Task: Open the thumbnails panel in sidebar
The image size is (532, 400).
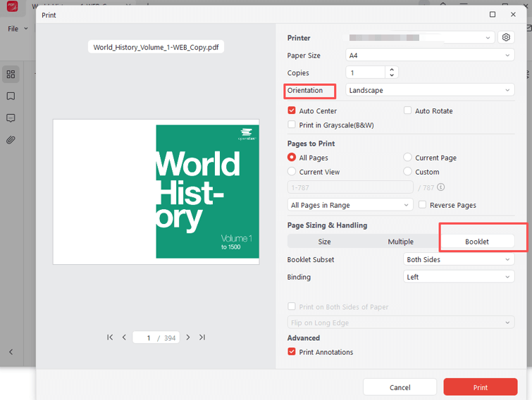Action: (x=11, y=74)
